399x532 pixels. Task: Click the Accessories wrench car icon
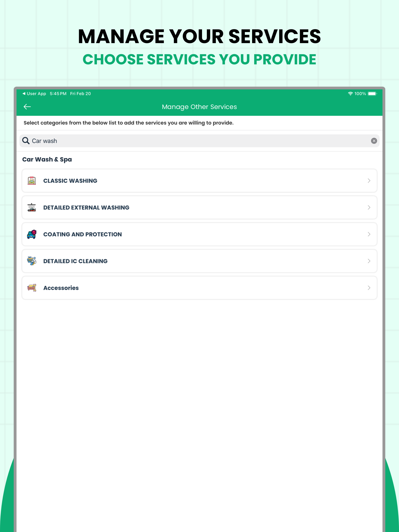pos(32,288)
